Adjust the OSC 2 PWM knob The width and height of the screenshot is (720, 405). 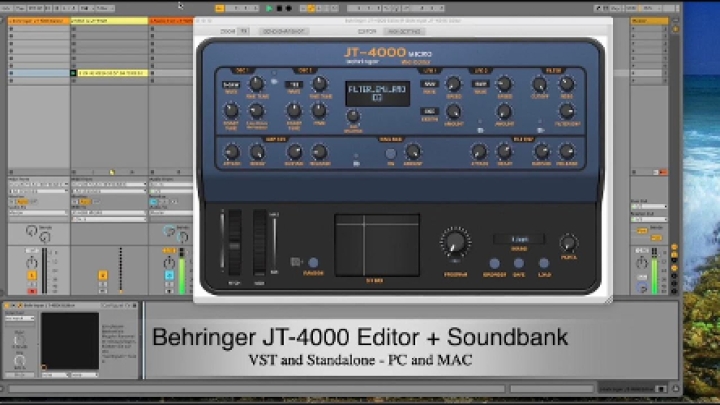tap(319, 111)
